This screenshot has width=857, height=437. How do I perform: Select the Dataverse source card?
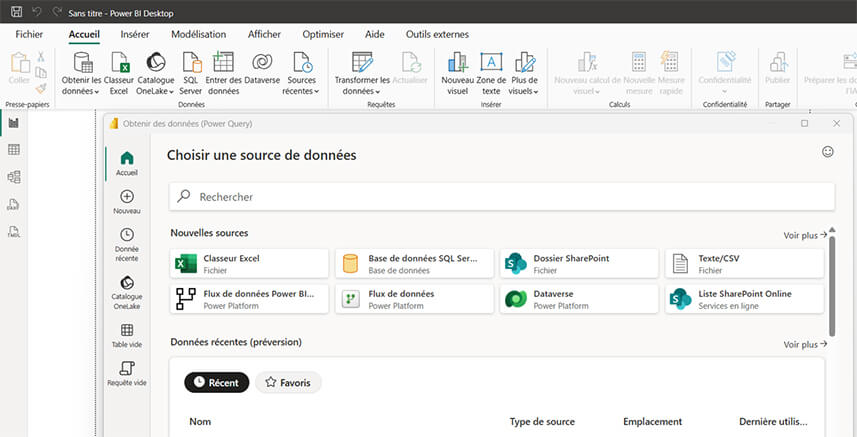tap(579, 299)
